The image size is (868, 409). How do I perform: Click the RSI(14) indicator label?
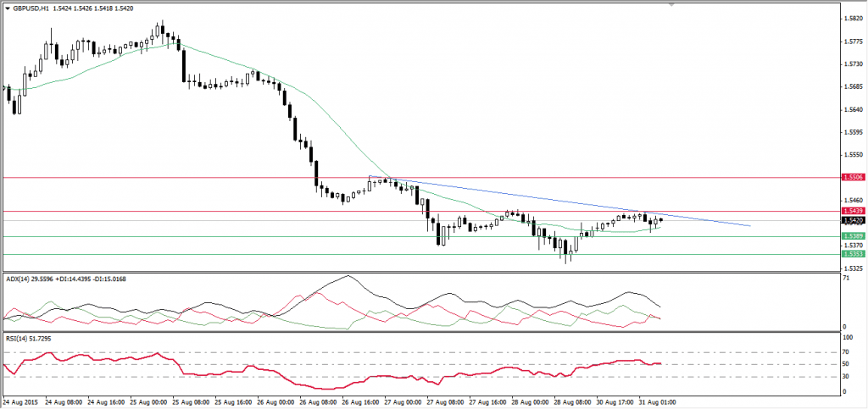tap(17, 338)
